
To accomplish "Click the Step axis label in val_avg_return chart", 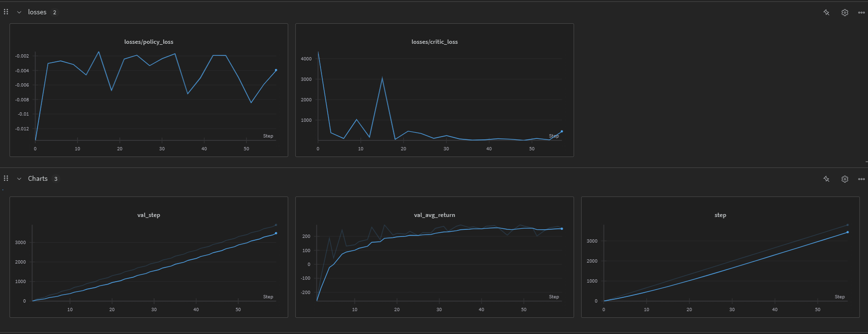I will (554, 297).
